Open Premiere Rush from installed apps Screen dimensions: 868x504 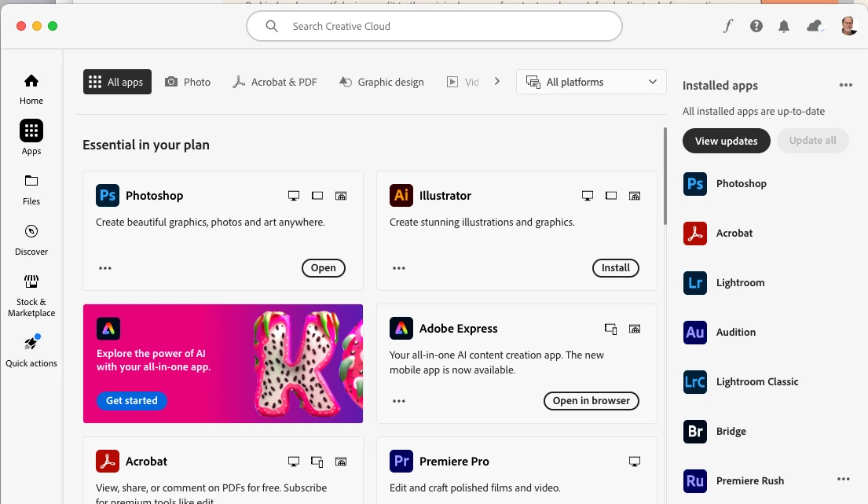[734, 480]
